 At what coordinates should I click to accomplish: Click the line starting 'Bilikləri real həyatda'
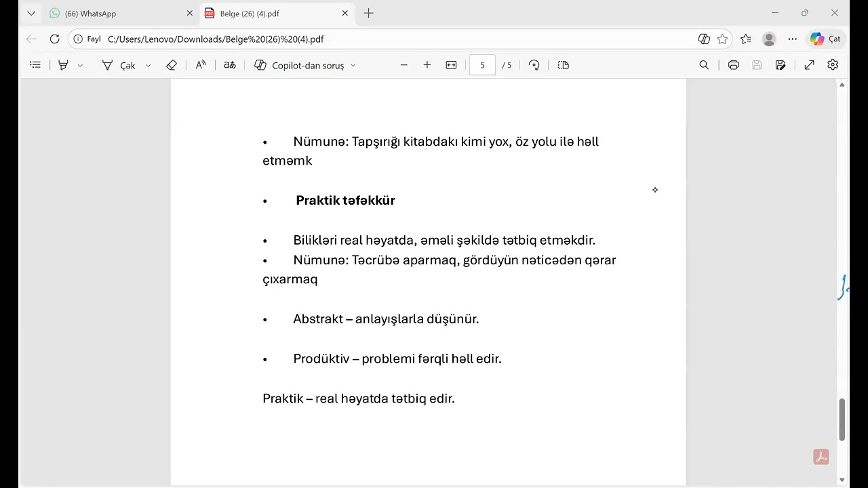point(444,240)
